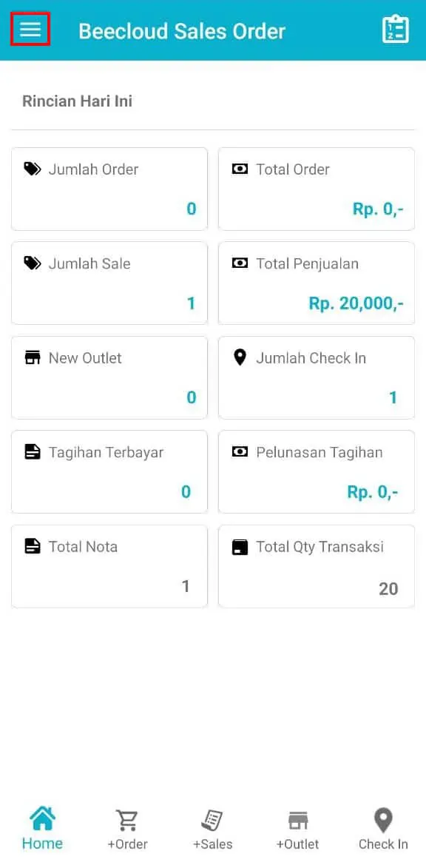Screen dimensions: 426x868
Task: Open the clipboard checklist icon in the header
Action: tap(396, 30)
